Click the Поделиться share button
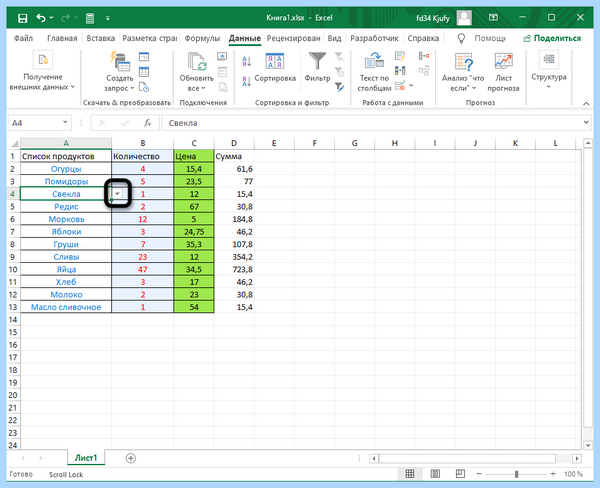 [552, 38]
